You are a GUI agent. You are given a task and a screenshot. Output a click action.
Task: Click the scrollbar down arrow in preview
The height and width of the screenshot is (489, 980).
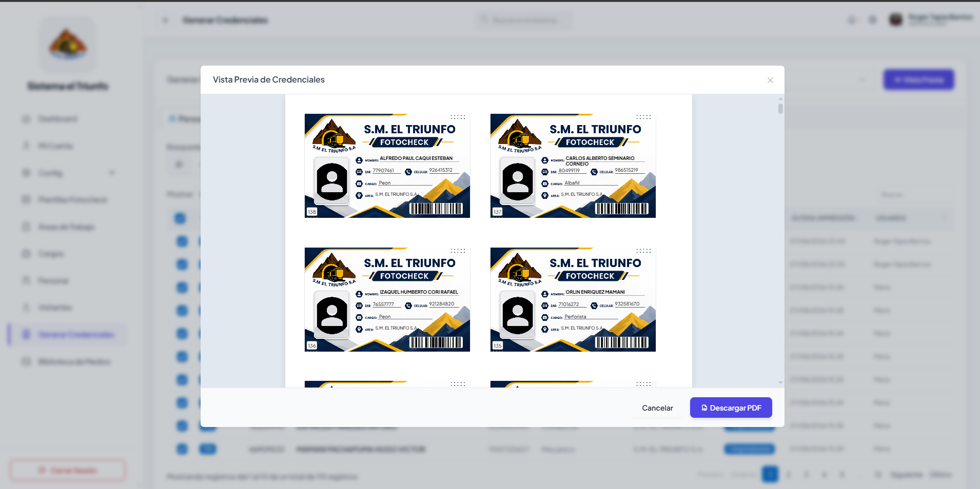tap(780, 382)
